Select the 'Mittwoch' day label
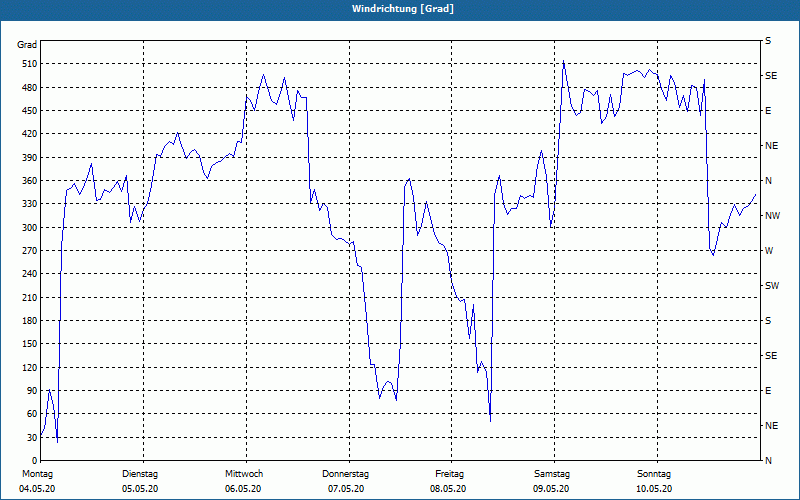 point(244,474)
